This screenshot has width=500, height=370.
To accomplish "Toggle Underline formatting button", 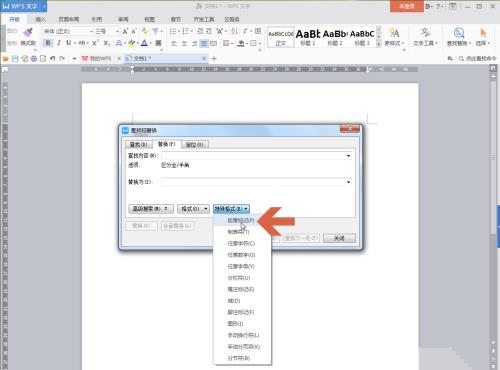I will (x=68, y=43).
